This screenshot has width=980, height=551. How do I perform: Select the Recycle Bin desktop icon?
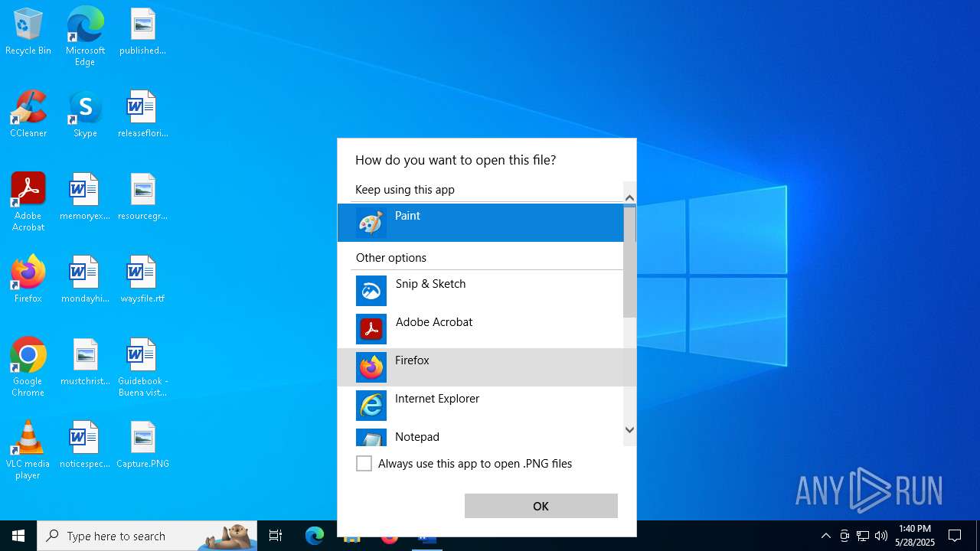coord(28,32)
